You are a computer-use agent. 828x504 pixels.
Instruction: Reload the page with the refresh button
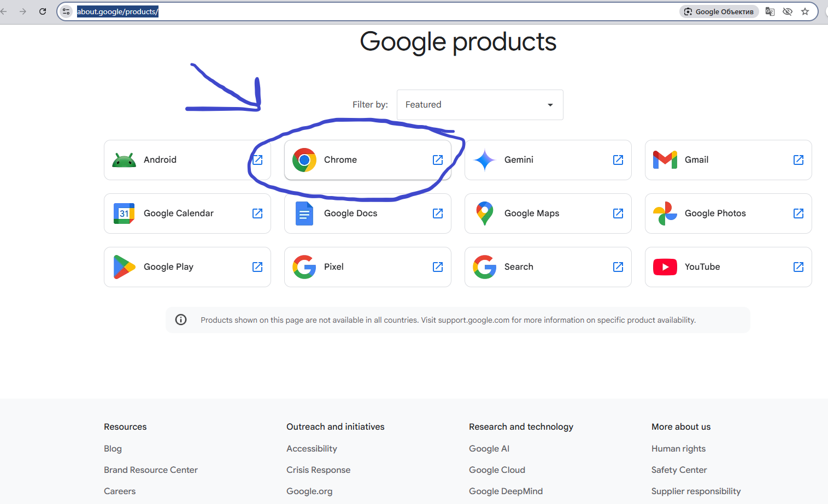[43, 11]
